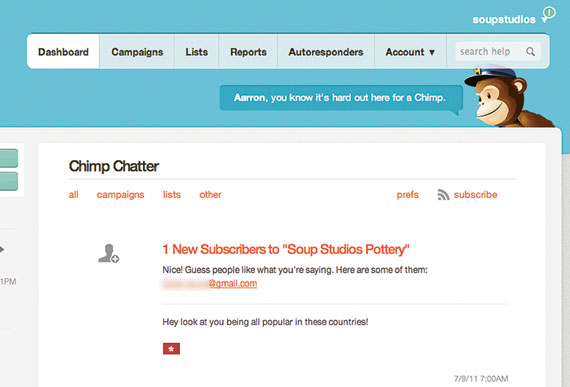Click the subscribe feed link

[475, 195]
